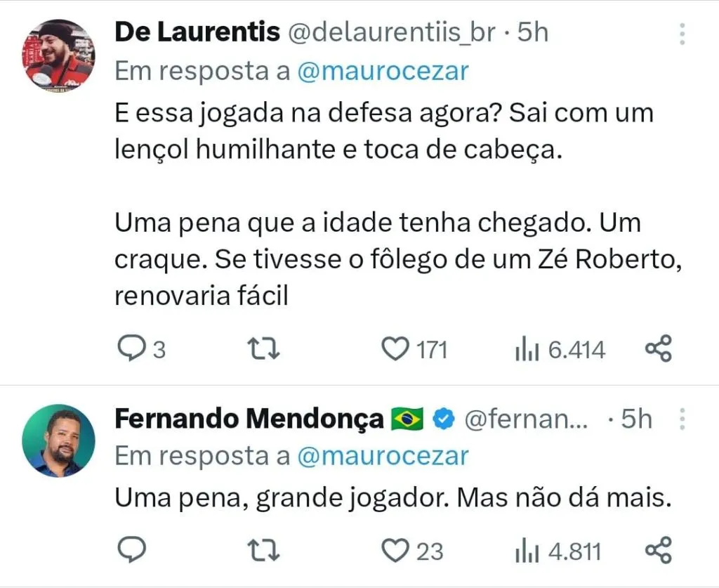Share De Laurentis's tweet
The width and height of the screenshot is (719, 588).
tap(658, 348)
